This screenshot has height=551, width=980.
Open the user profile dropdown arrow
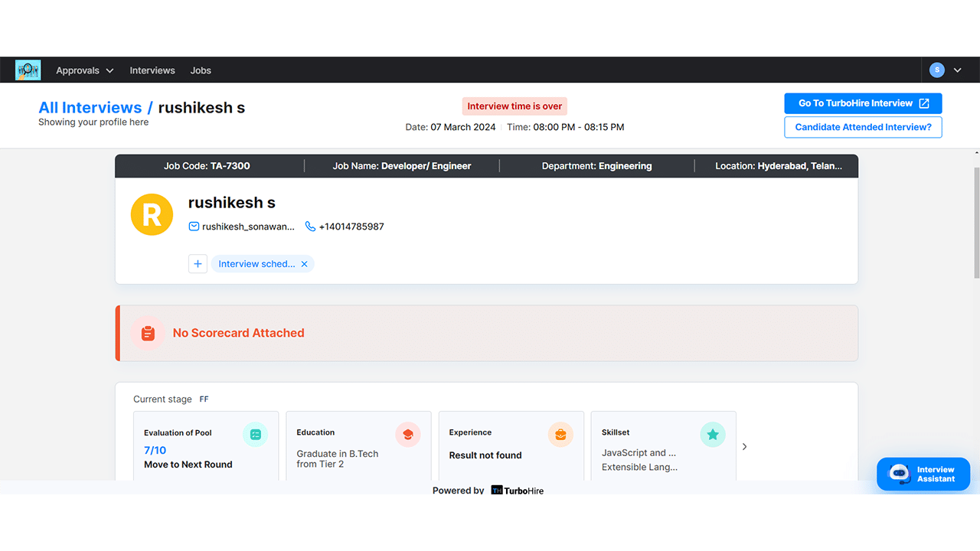(x=957, y=70)
